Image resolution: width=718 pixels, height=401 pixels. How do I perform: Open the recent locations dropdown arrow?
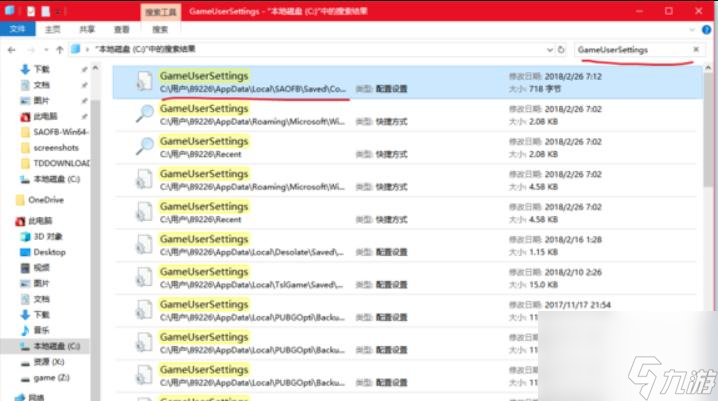(46, 49)
